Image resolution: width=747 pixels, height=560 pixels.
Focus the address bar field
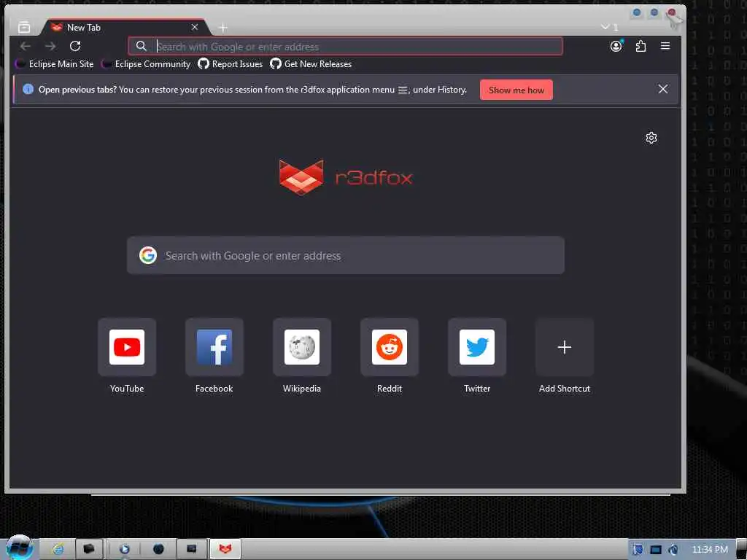[345, 46]
